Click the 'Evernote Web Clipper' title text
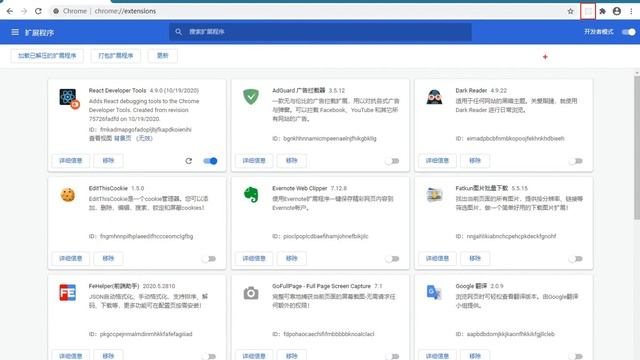This screenshot has height=360, width=640. tap(300, 188)
